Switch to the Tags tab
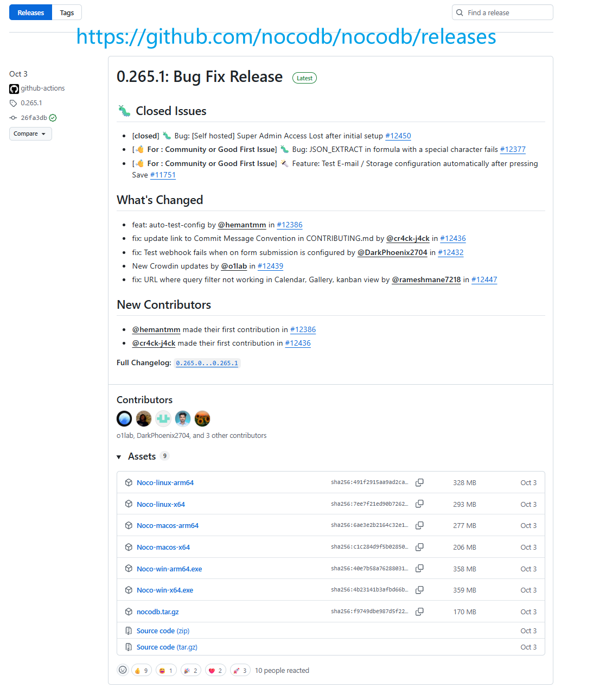Screen dimensions: 606x700 click(67, 12)
